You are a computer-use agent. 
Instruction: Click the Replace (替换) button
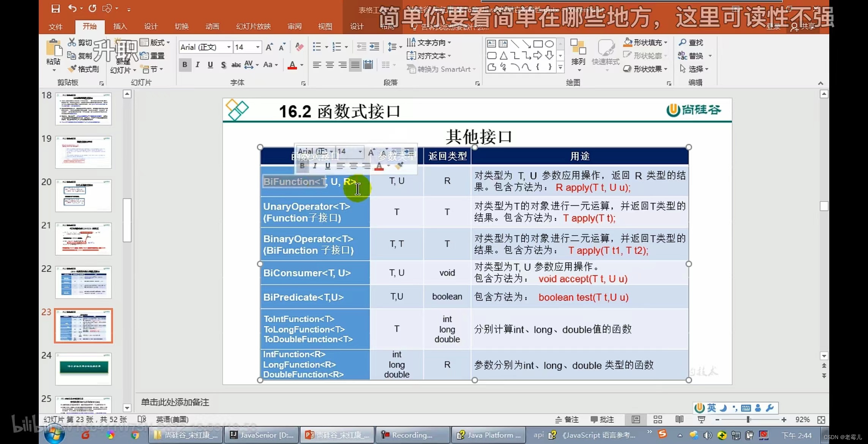pos(691,56)
